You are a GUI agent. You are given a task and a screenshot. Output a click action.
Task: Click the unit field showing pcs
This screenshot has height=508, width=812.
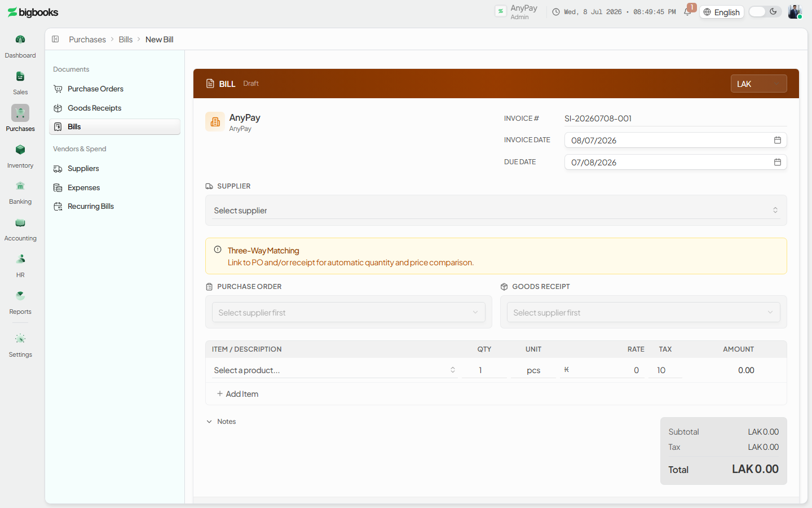click(533, 370)
